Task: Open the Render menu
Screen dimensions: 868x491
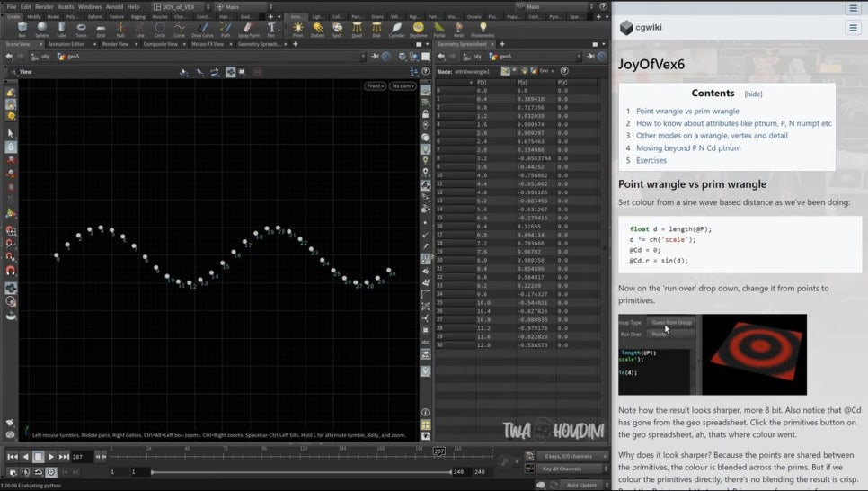Action: pos(44,6)
